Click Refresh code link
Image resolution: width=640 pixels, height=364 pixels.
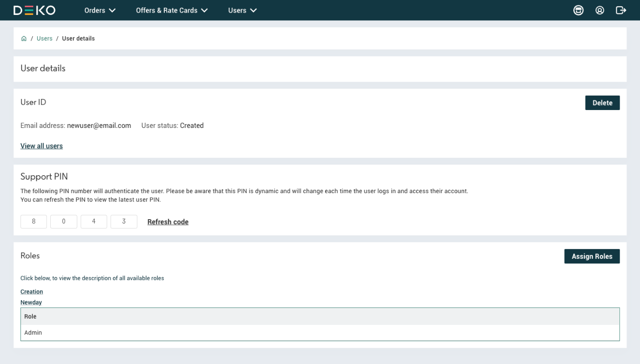click(x=168, y=222)
